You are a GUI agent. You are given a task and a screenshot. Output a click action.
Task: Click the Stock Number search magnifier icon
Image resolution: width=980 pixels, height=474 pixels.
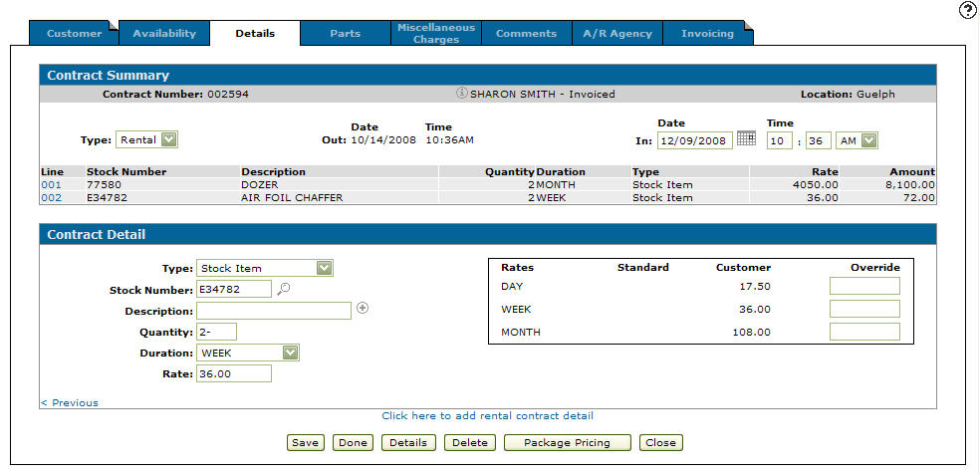284,290
